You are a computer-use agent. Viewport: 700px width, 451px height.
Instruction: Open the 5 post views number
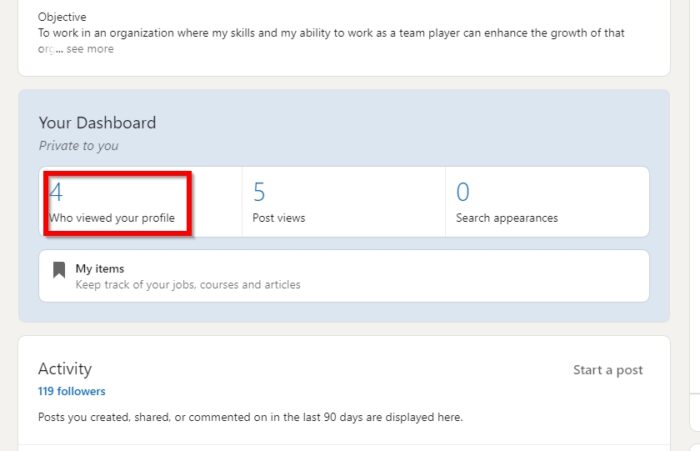click(x=259, y=192)
